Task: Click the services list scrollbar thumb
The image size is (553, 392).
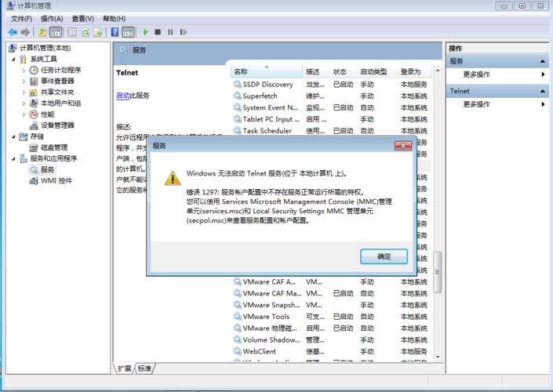Action: 438,272
